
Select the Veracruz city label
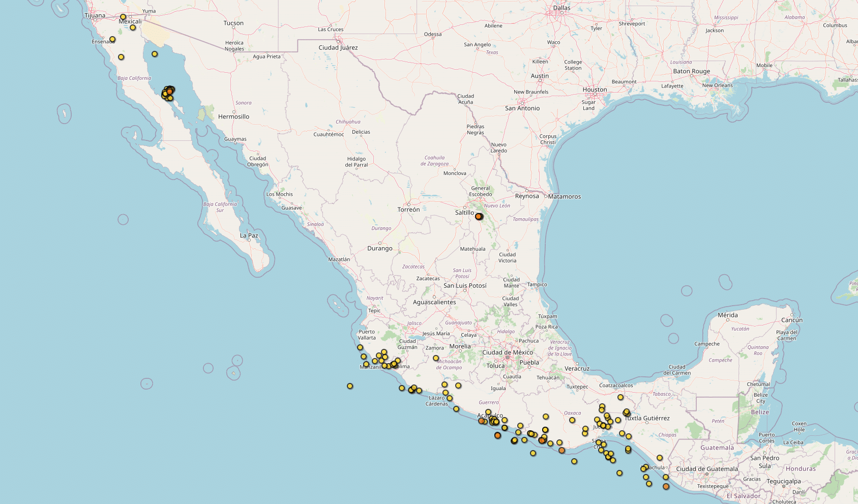[577, 369]
